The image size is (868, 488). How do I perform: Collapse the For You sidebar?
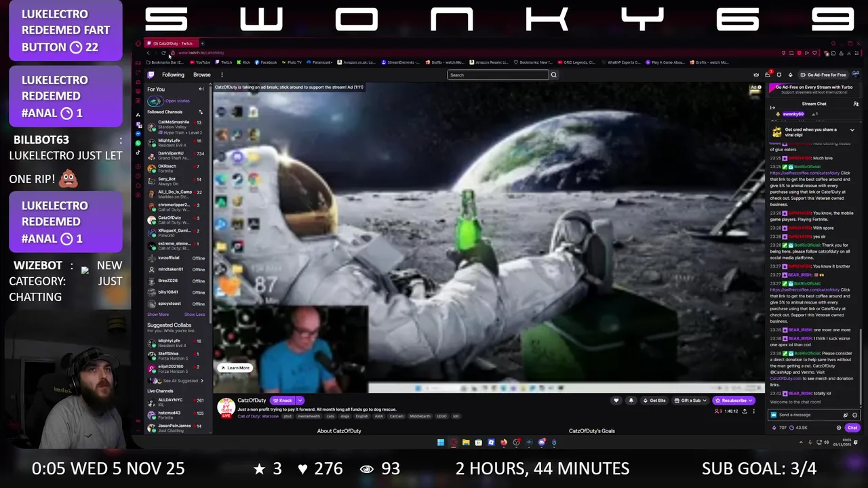pos(201,89)
